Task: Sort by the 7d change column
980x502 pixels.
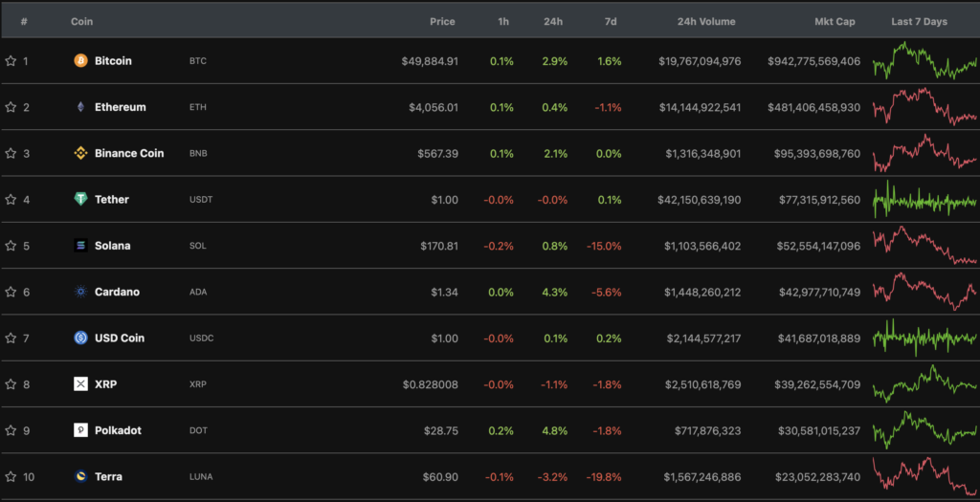Action: (611, 21)
